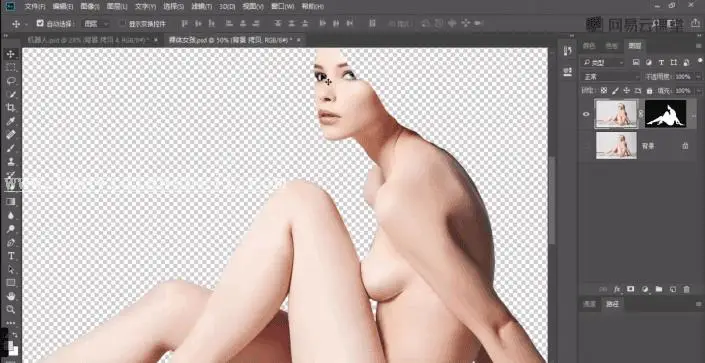Select the Dodge tool

coord(11,229)
